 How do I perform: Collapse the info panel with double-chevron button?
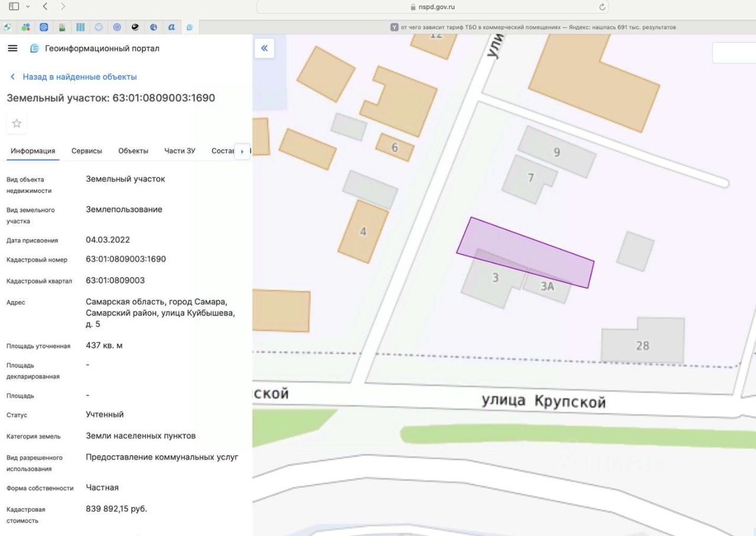264,48
